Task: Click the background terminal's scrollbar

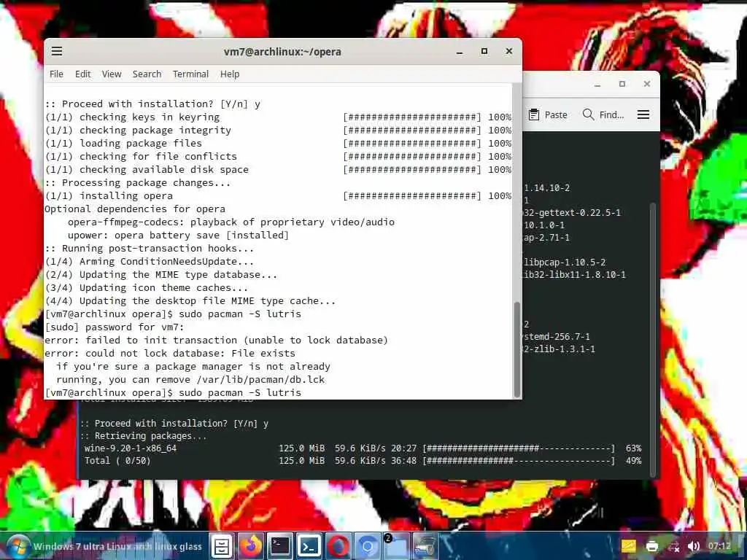Action: (x=653, y=339)
